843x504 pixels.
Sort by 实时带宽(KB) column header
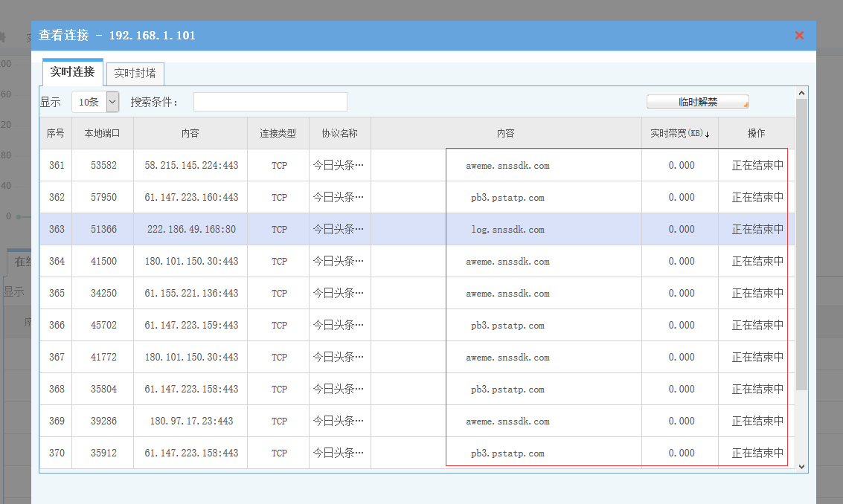(x=679, y=134)
